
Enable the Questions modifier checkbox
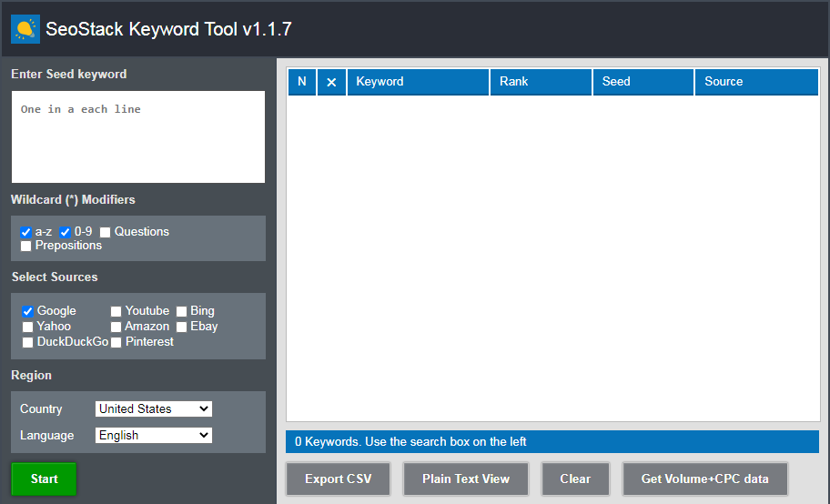point(106,232)
